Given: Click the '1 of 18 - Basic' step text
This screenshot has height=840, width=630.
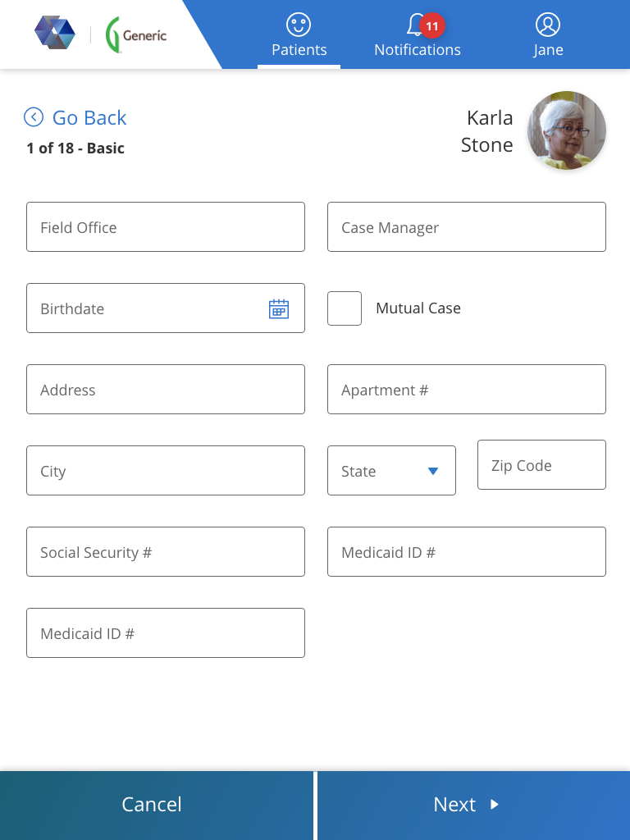Looking at the screenshot, I should point(75,148).
